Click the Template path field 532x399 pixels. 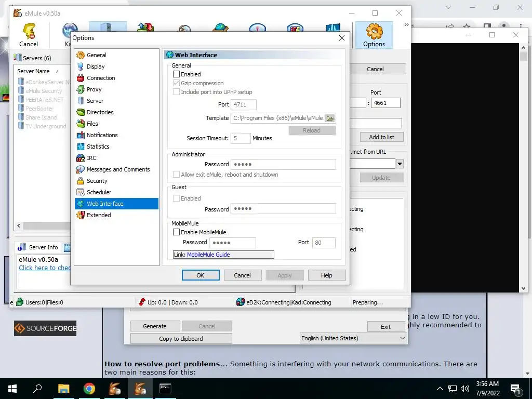[x=278, y=118]
